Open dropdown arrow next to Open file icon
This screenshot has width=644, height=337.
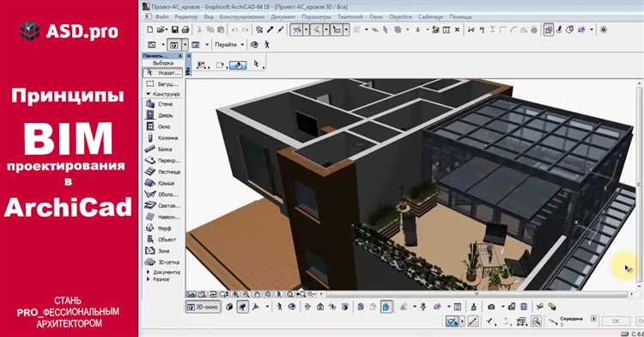(167, 29)
